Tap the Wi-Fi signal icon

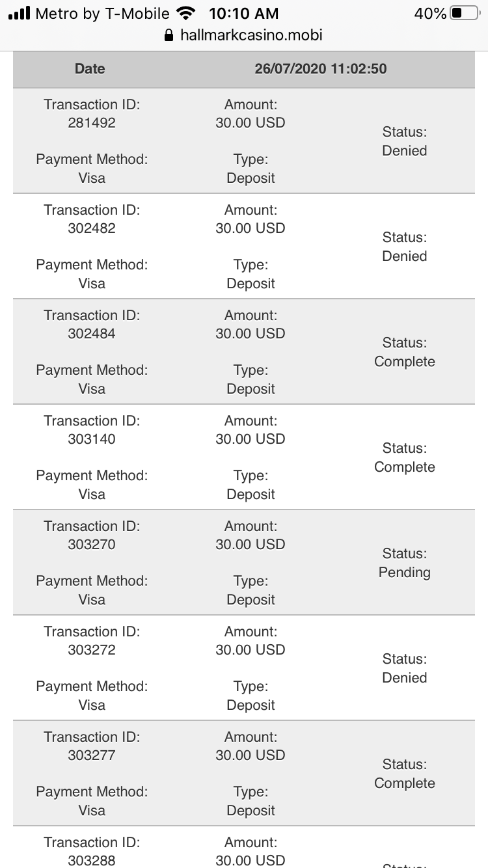point(187,13)
